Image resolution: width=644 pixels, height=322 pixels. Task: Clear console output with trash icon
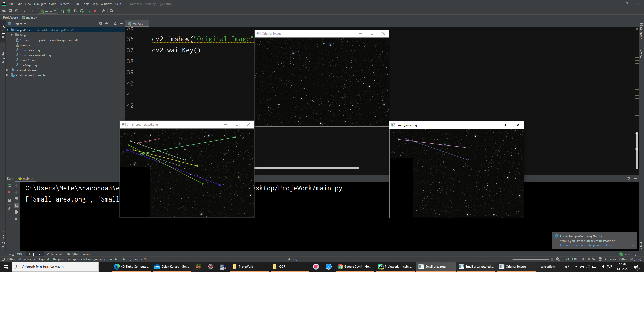pyautogui.click(x=16, y=218)
